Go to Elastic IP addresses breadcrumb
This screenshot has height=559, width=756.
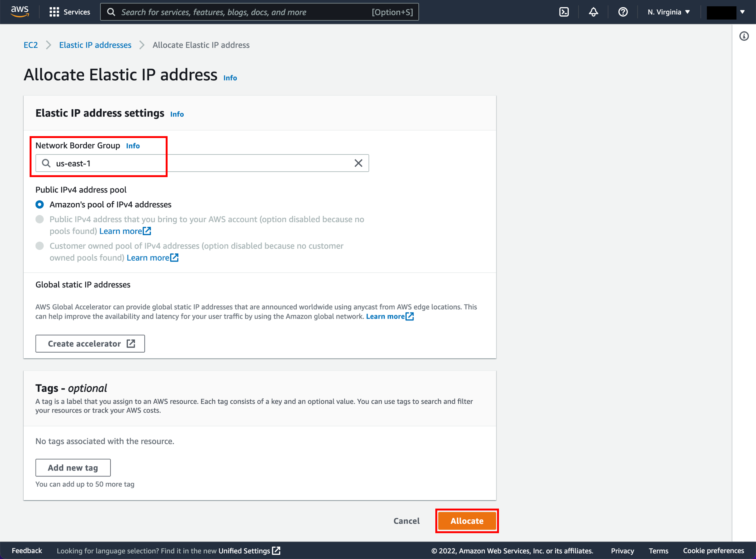(x=95, y=45)
